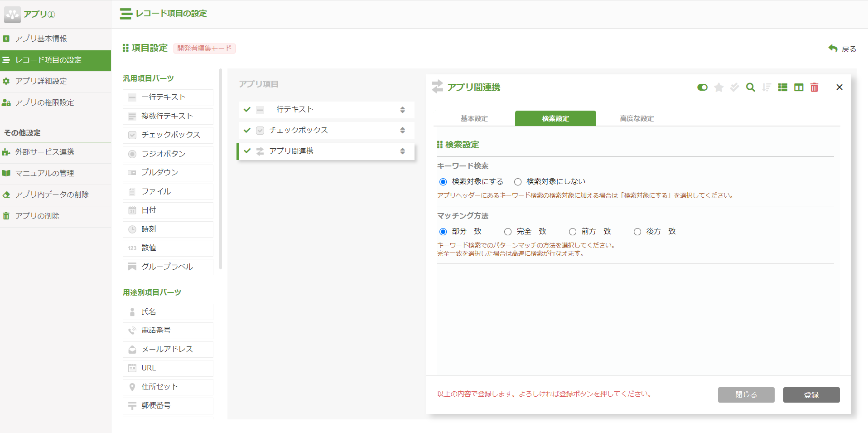Click the reorder arrows on 一行テキスト item
868x433 pixels.
tap(402, 109)
